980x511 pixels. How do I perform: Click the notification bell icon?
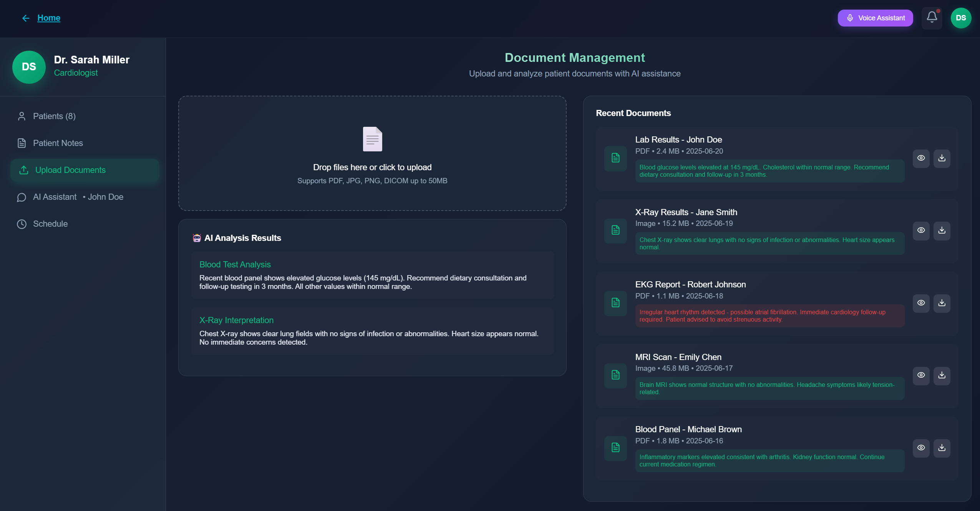[x=932, y=18]
